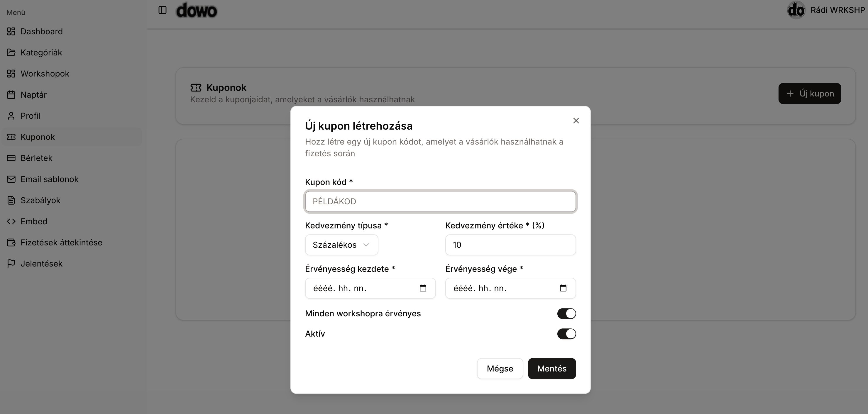Click the Új kupon button

point(809,94)
